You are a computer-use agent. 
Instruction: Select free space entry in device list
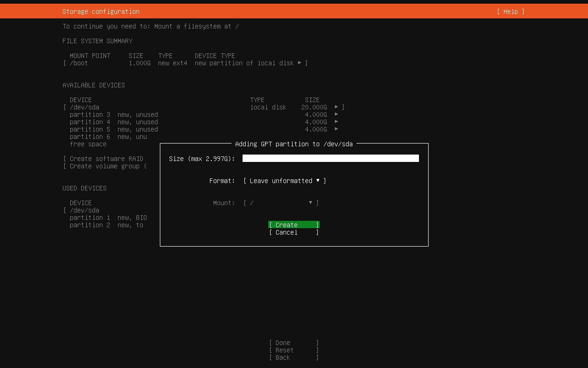click(88, 144)
